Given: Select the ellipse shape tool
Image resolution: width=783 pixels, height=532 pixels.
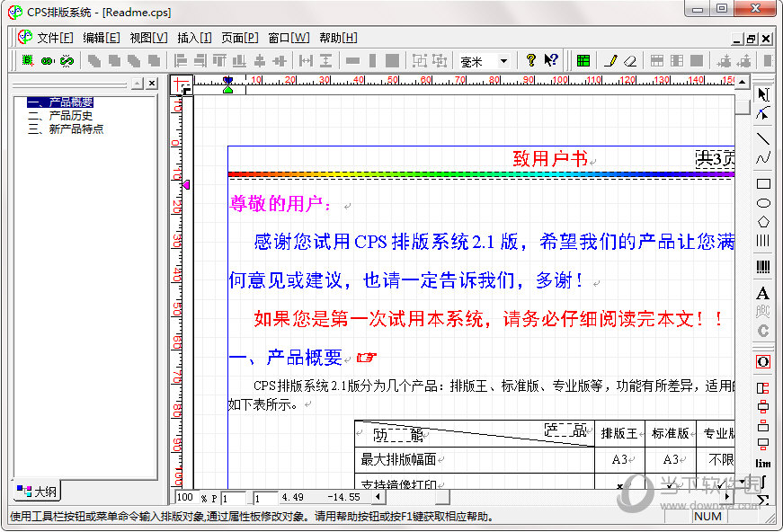Looking at the screenshot, I should 763,202.
